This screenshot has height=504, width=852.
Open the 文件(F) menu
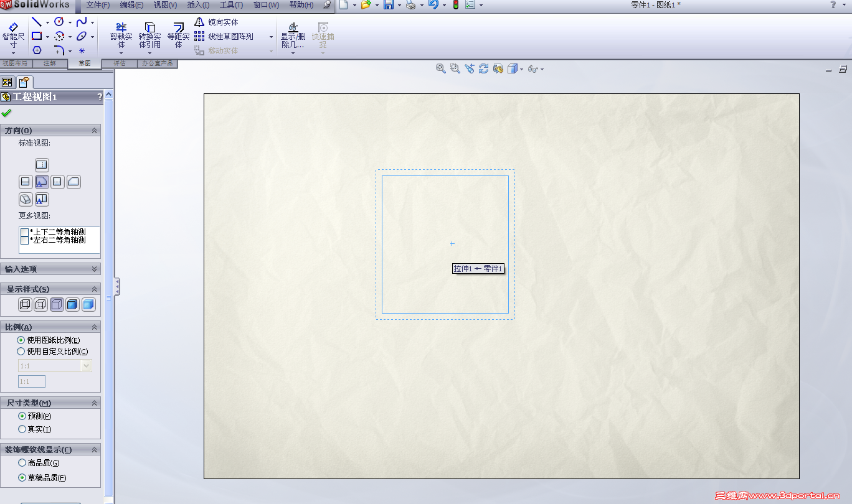click(x=98, y=5)
